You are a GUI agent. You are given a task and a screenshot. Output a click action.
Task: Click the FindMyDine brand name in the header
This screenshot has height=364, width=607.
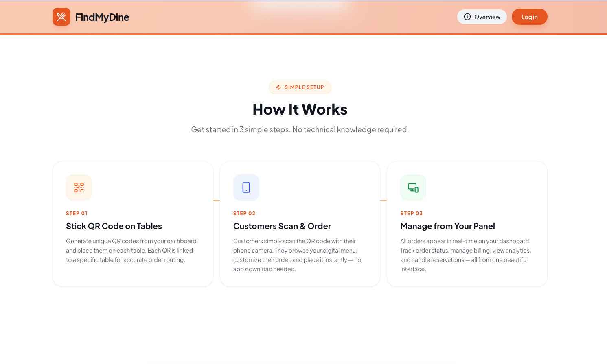tap(102, 17)
